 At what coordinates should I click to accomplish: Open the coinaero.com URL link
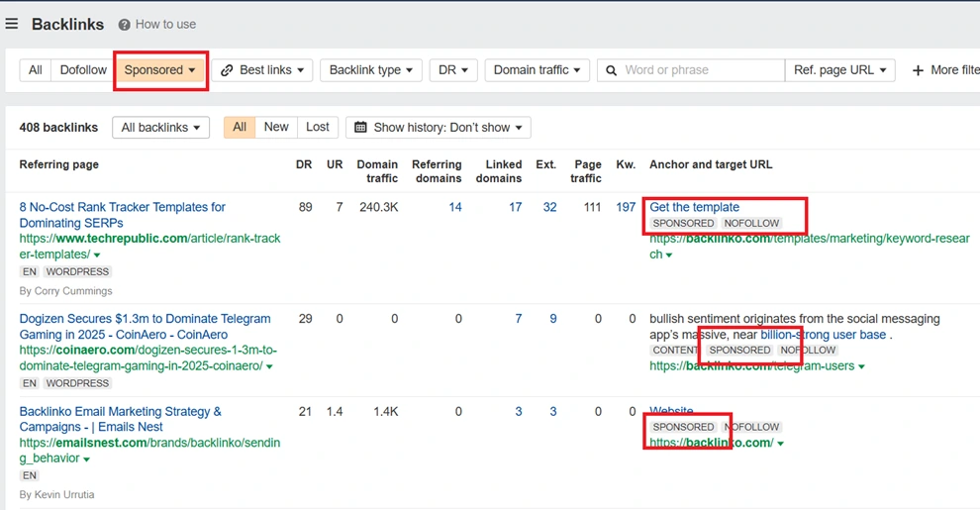point(148,358)
